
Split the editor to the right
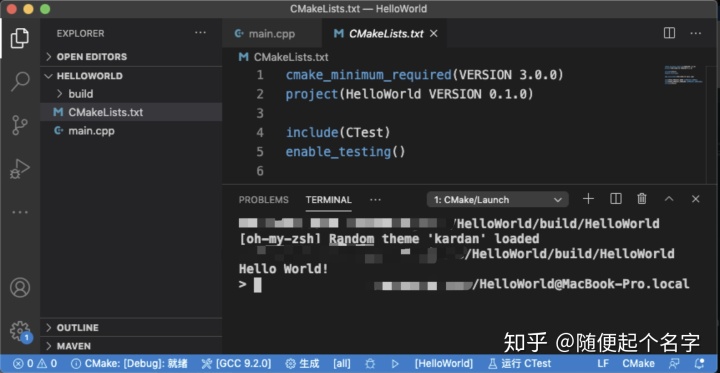[x=669, y=33]
